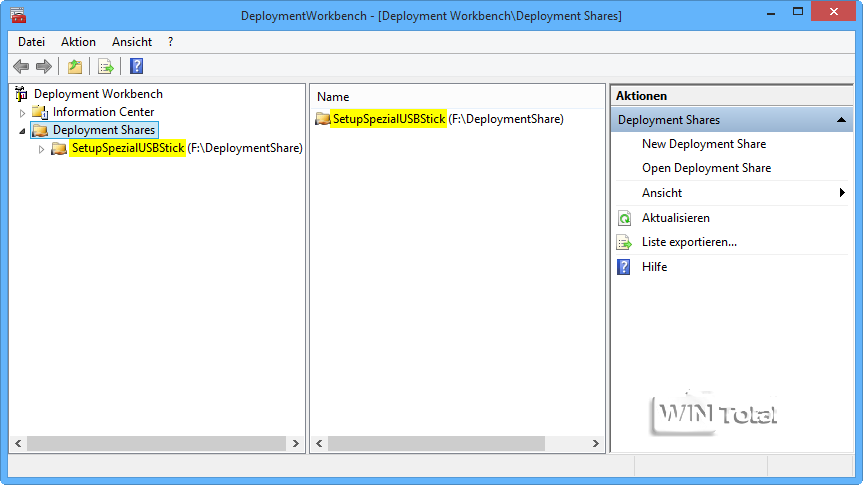Click the Up one level folder icon
The width and height of the screenshot is (863, 485).
(74, 67)
